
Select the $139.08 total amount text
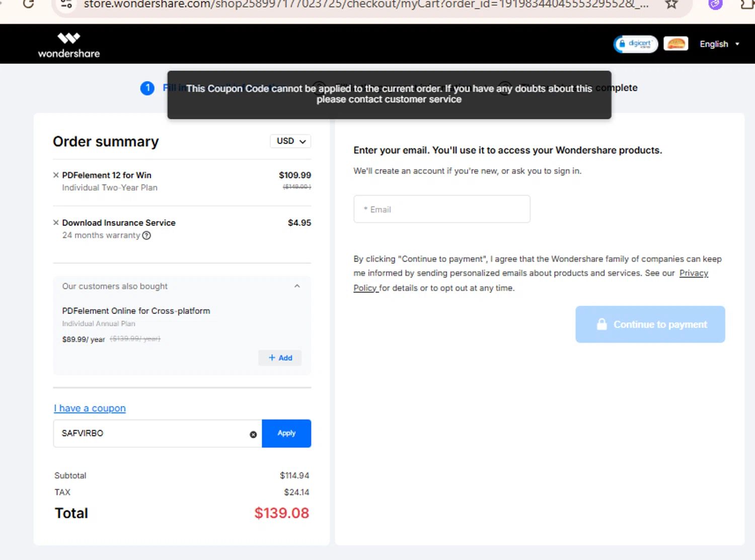[x=281, y=513]
